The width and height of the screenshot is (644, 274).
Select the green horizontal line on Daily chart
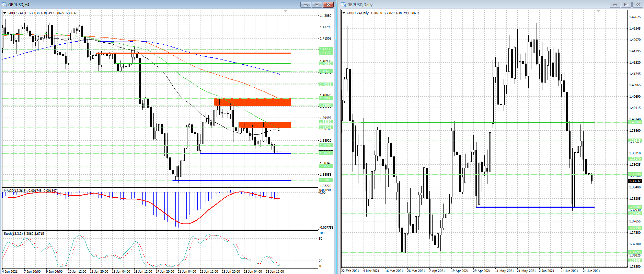coord(478,122)
